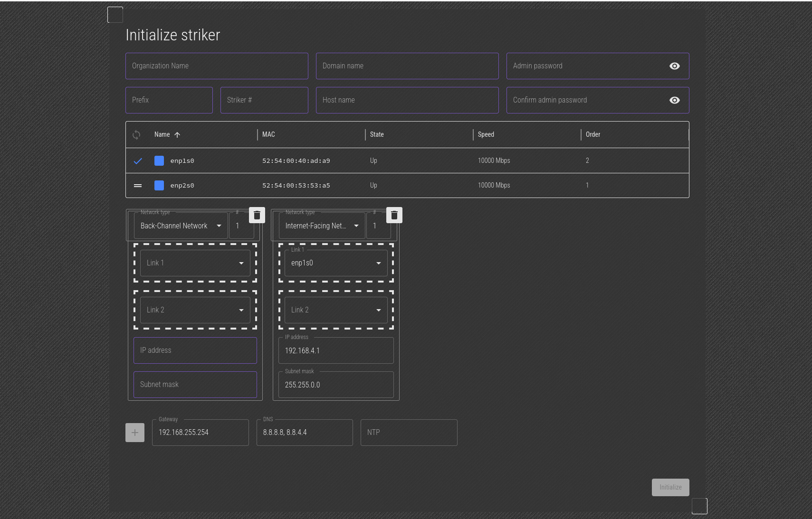
Task: Click the drag handle icon in the enp2s0 row
Action: click(x=138, y=186)
